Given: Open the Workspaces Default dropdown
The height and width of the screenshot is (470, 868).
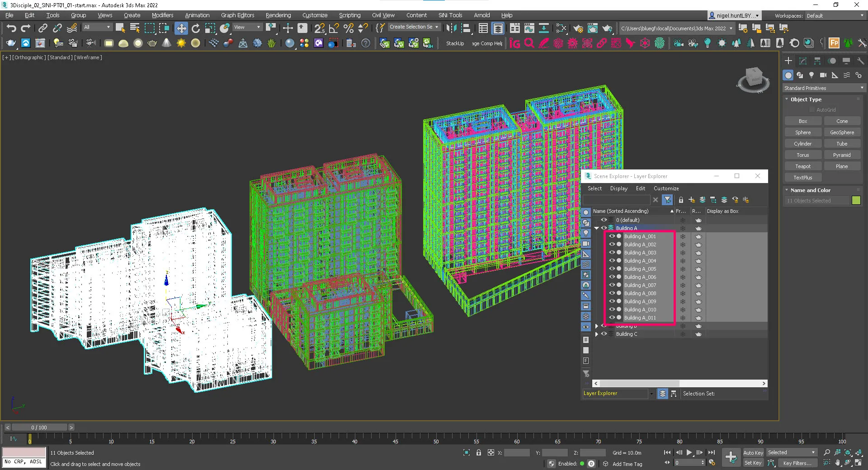Looking at the screenshot, I should click(x=835, y=16).
